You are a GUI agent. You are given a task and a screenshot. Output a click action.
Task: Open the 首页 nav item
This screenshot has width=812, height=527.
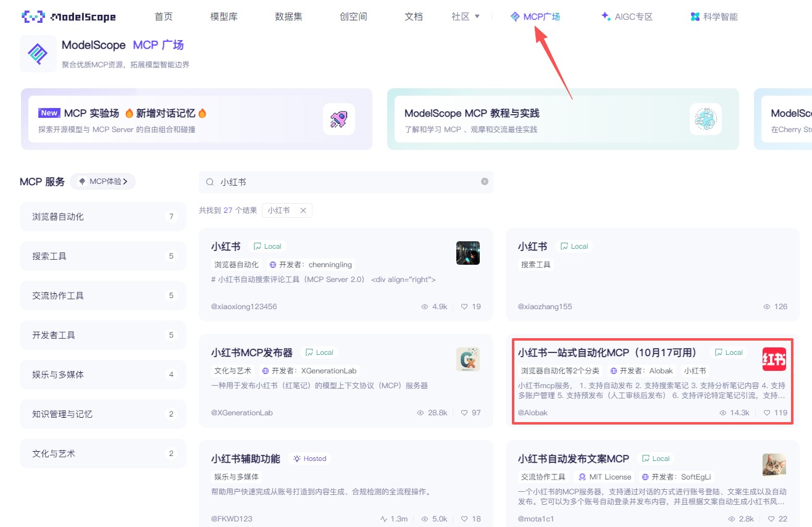(x=164, y=17)
